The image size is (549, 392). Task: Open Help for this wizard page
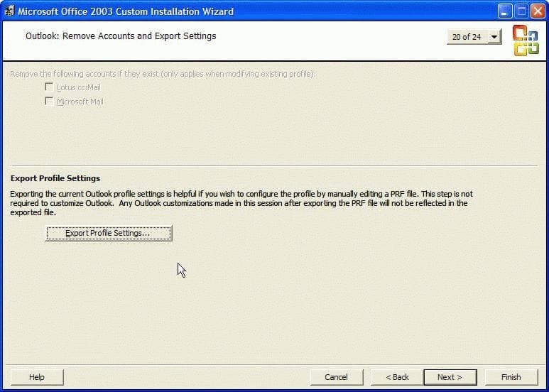(x=37, y=377)
